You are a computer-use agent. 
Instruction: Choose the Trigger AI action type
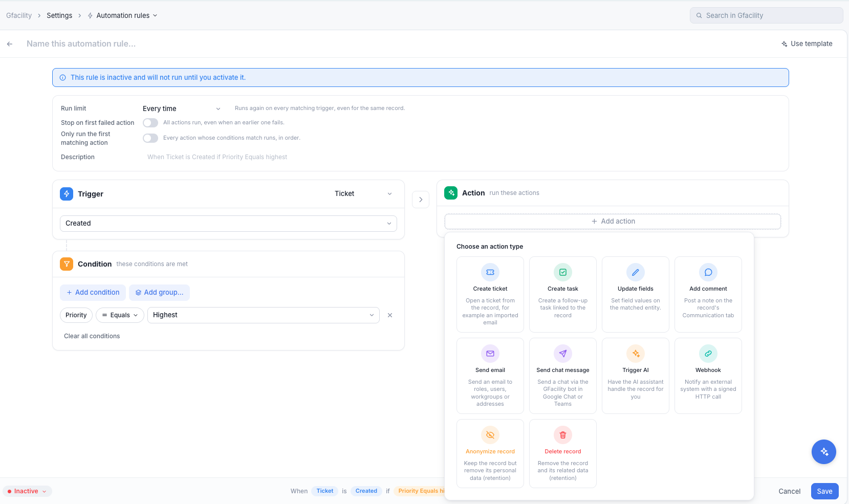pyautogui.click(x=636, y=376)
